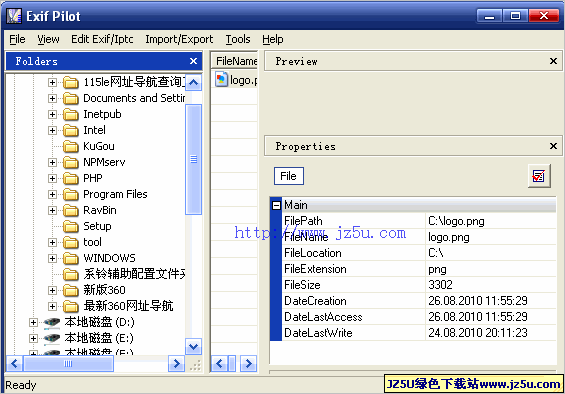Open the Import/Export menu
This screenshot has height=394, width=565.
(x=179, y=39)
